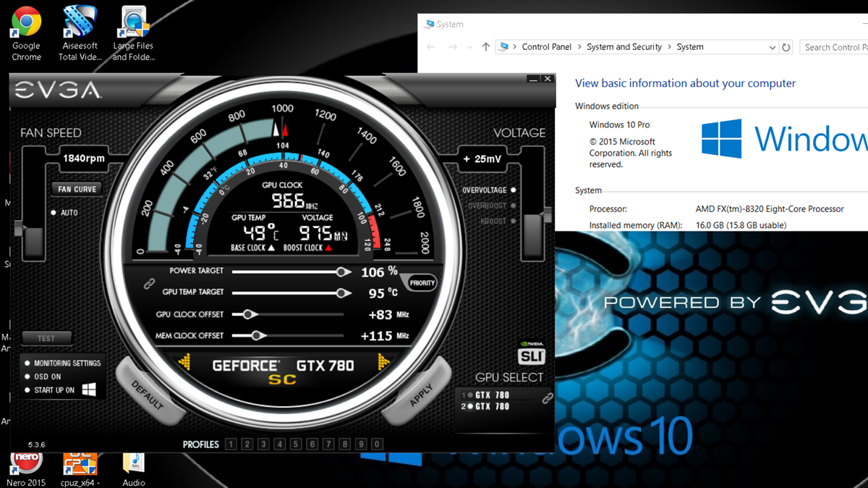Open Aiseesoft Total Video desktop shortcut
Viewport: 868px width, 488px height.
(x=80, y=33)
